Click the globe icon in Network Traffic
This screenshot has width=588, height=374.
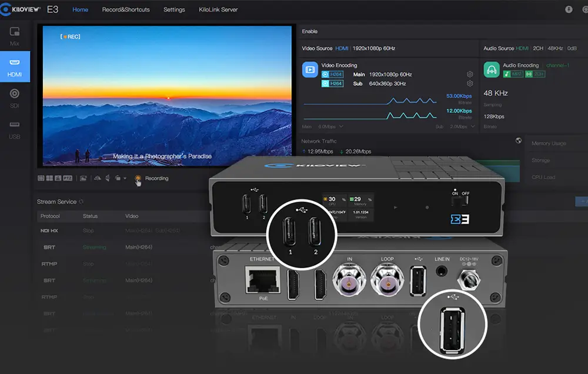518,141
